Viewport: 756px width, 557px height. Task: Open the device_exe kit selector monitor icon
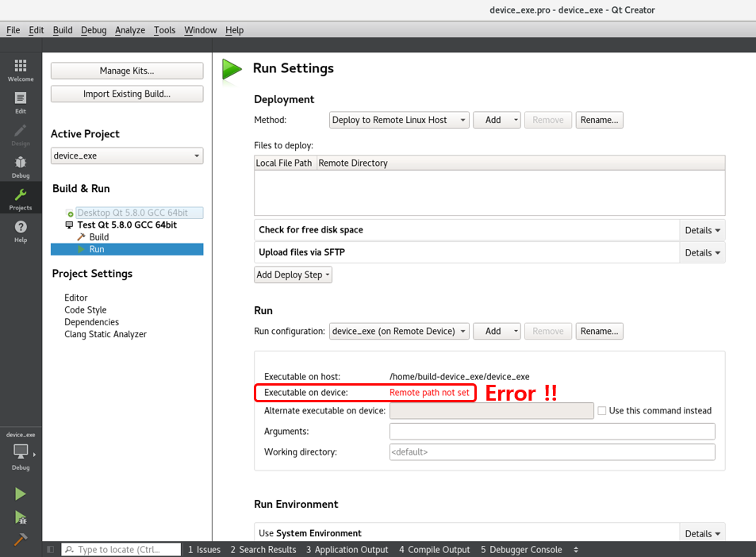pyautogui.click(x=21, y=452)
